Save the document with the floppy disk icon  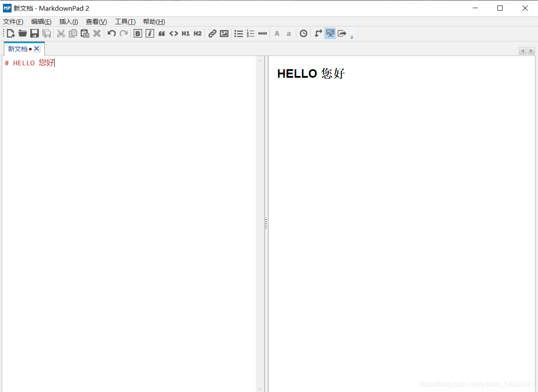(35, 33)
